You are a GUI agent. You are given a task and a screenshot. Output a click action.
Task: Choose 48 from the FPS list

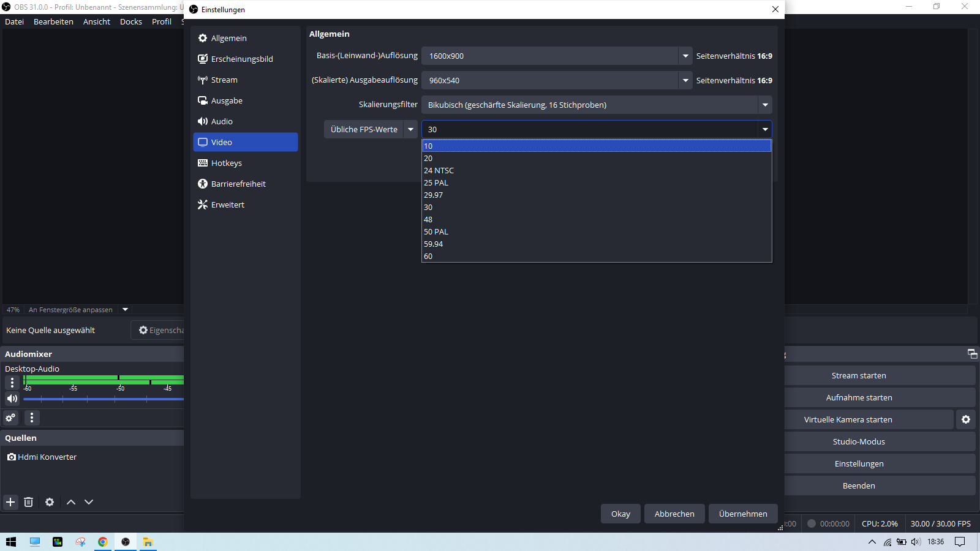(597, 219)
